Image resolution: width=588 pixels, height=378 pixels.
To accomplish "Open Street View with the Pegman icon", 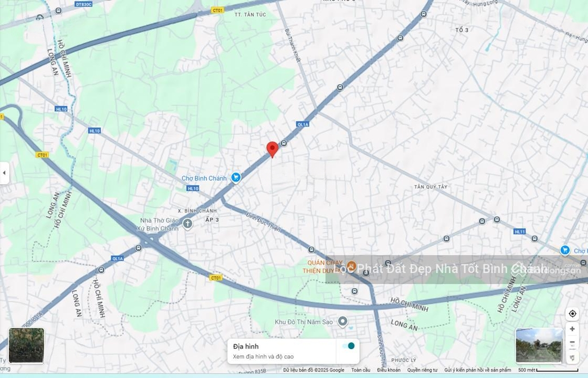I will pos(572,357).
